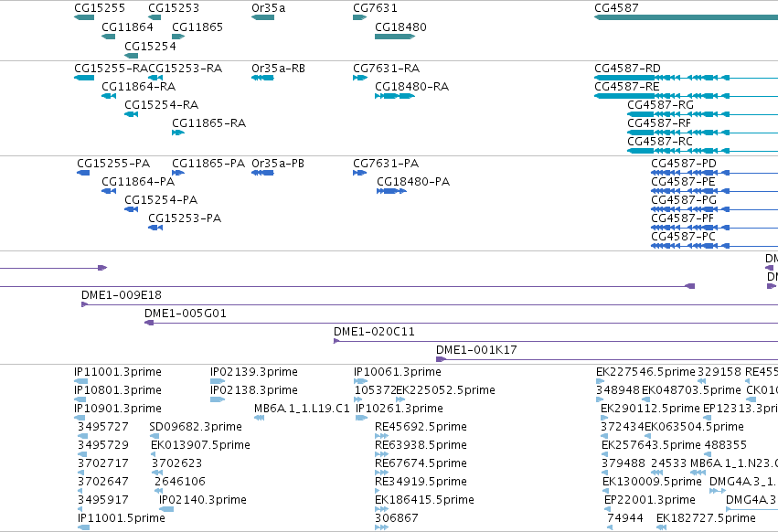Select the CG15255 gene glyph
Screen dimensions: 778x532
pyautogui.click(x=84, y=17)
